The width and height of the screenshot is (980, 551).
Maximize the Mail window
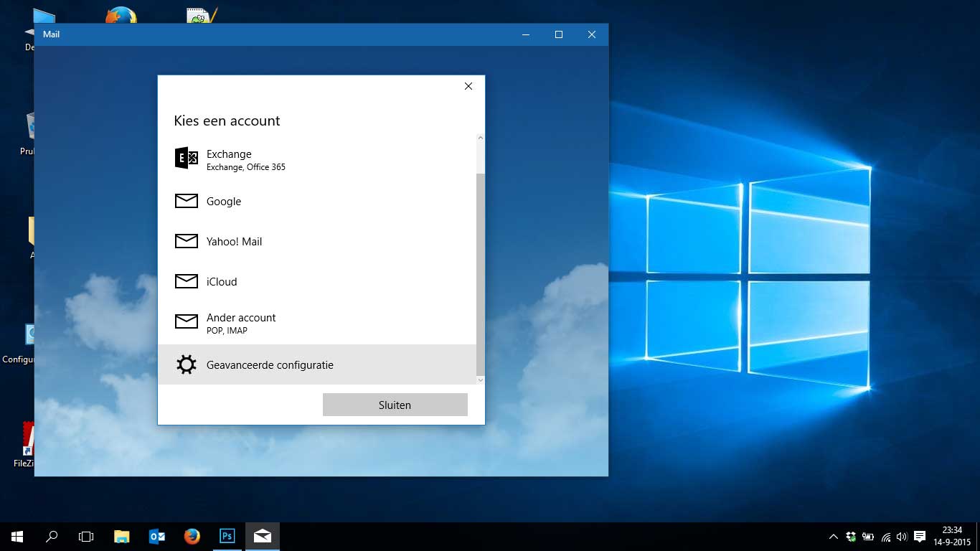559,34
